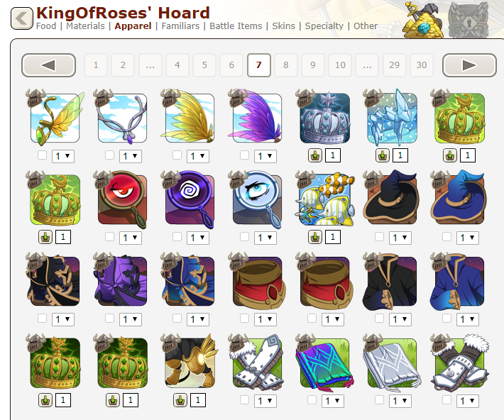
Task: Open the locked vault chest icon
Action: click(x=469, y=20)
